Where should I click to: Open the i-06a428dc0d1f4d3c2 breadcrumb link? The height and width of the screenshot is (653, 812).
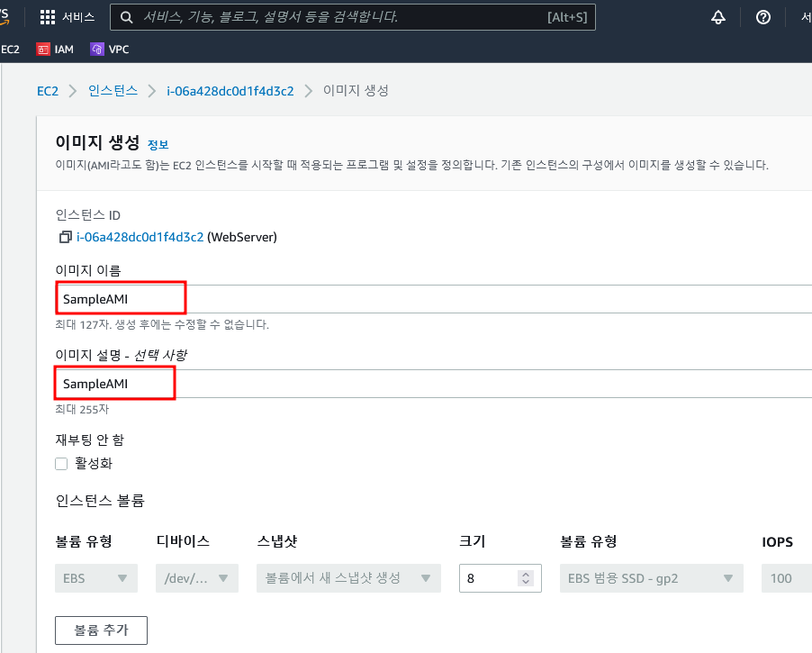point(230,91)
